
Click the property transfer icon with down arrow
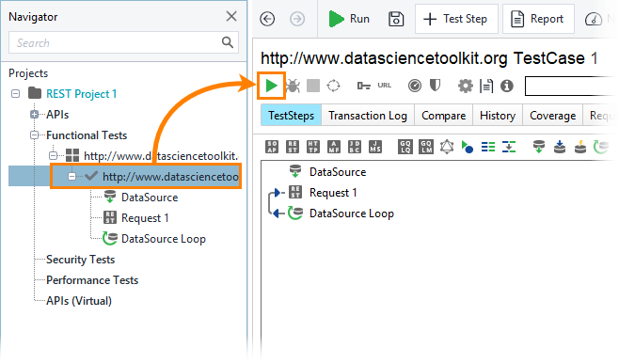point(509,147)
